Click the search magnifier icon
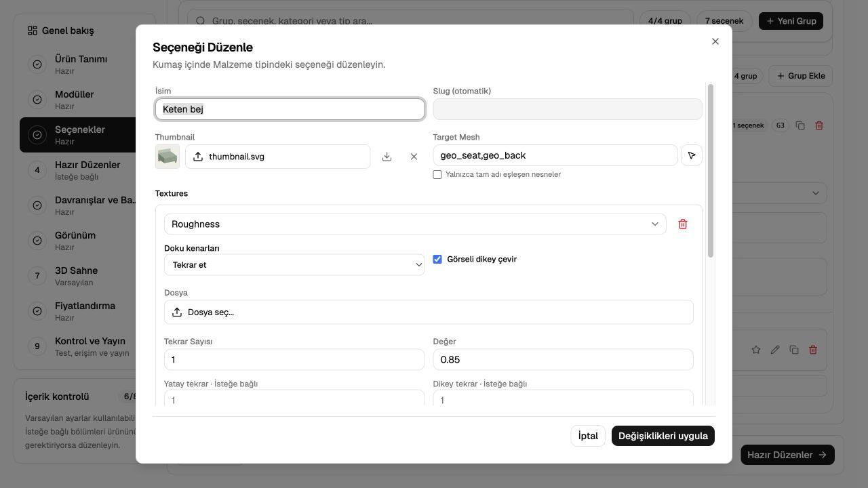868x488 pixels. click(x=200, y=21)
